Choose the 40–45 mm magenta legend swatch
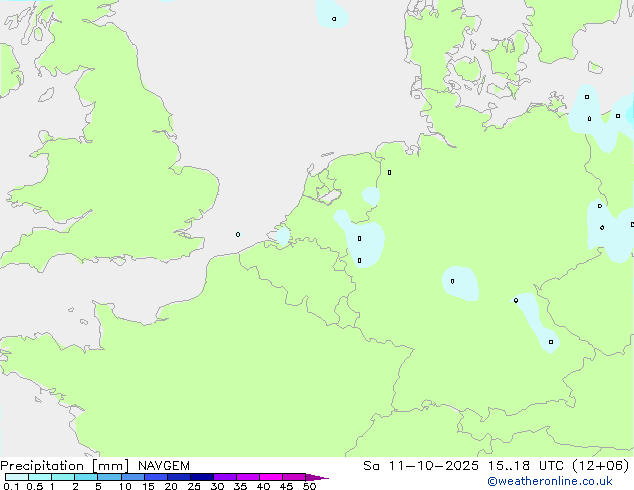 point(271,477)
